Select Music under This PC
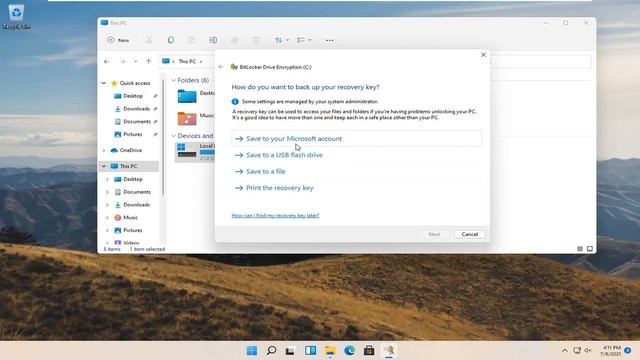 click(x=130, y=218)
